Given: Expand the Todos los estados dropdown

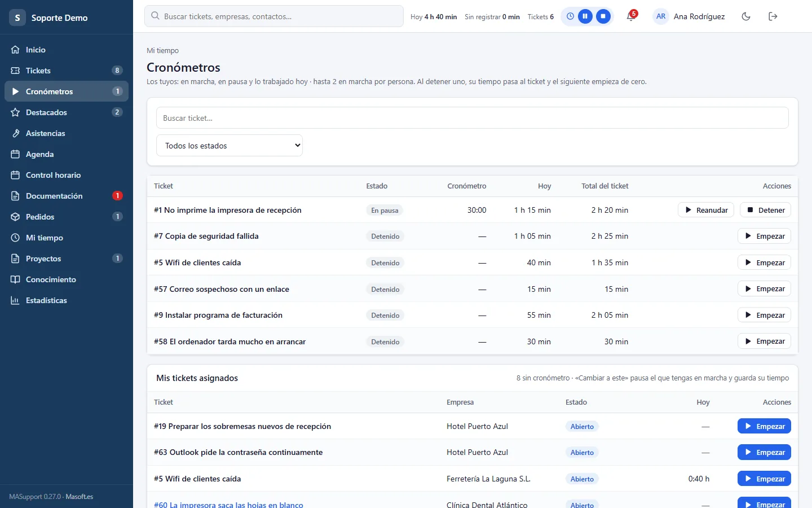Looking at the screenshot, I should point(230,146).
